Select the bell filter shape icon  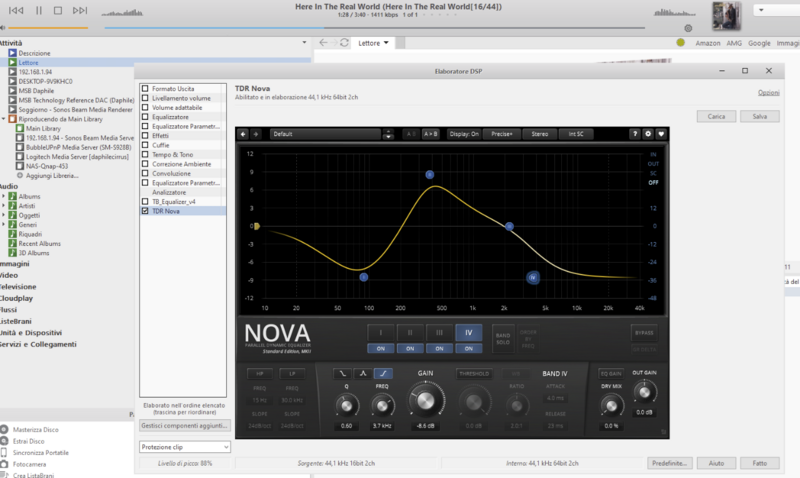click(363, 373)
